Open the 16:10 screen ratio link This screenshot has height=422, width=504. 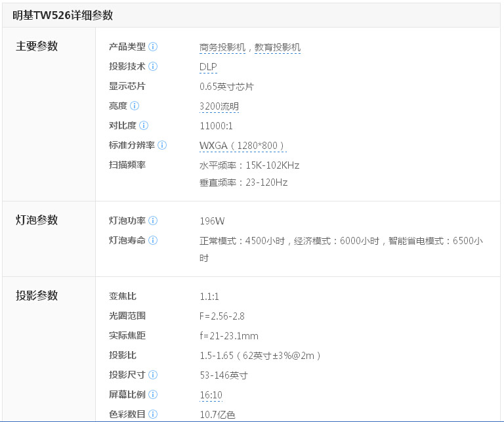211,395
